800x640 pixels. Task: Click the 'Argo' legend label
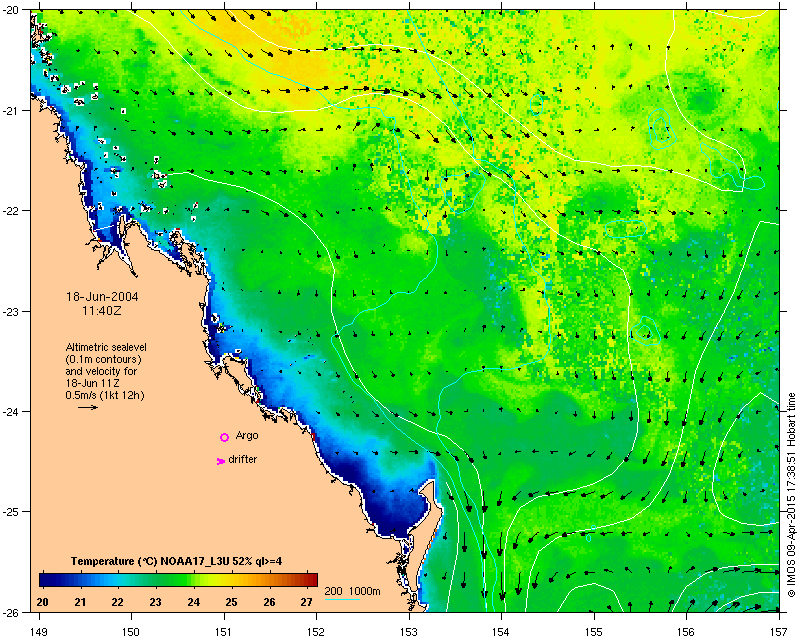pyautogui.click(x=247, y=435)
